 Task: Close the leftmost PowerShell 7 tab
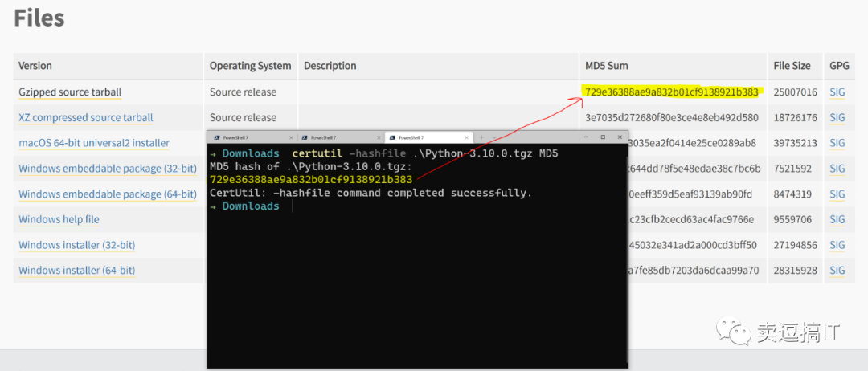pyautogui.click(x=291, y=137)
